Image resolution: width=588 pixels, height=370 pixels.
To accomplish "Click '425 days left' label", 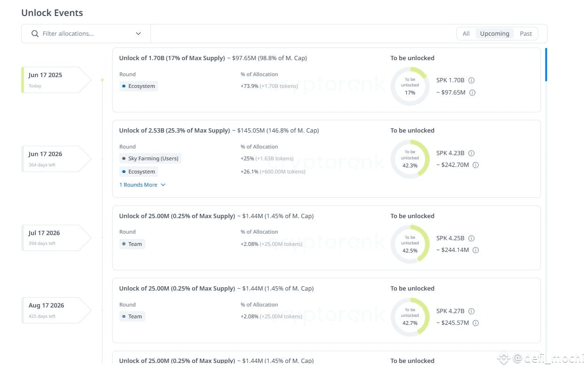I will coord(42,316).
